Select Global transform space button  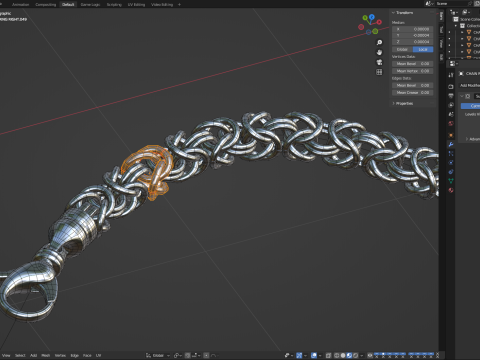(402, 49)
